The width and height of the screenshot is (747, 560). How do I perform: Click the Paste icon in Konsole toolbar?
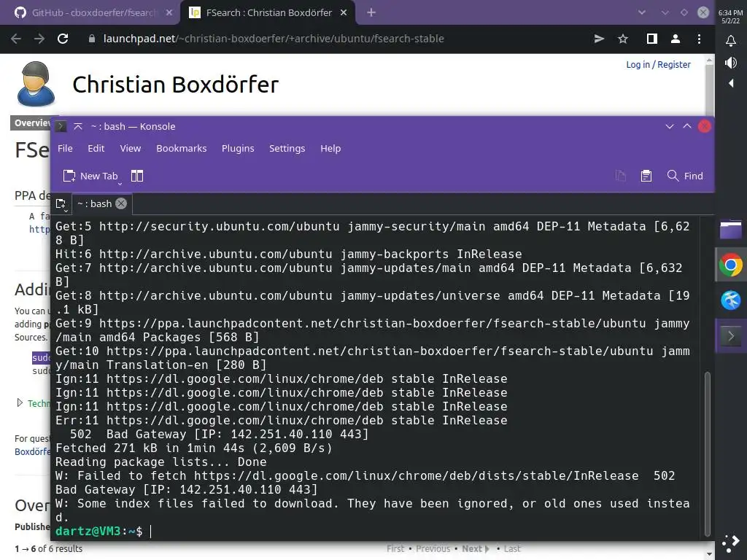[x=646, y=176]
